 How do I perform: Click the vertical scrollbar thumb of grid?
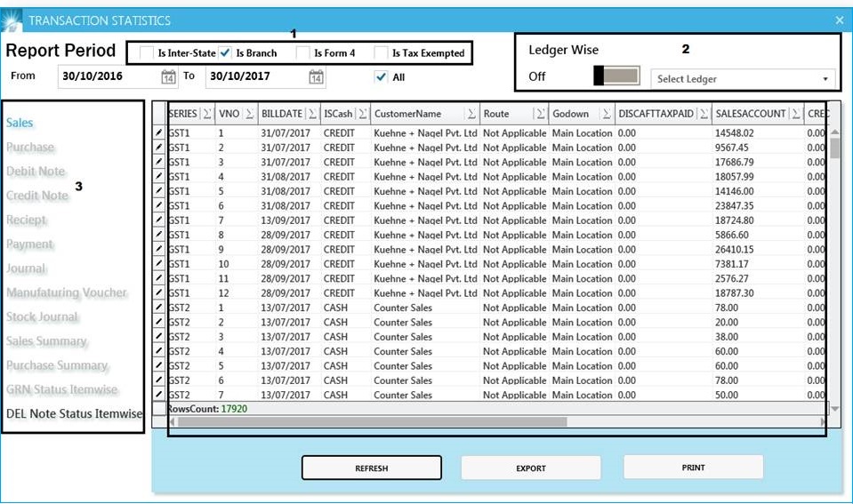[834, 148]
